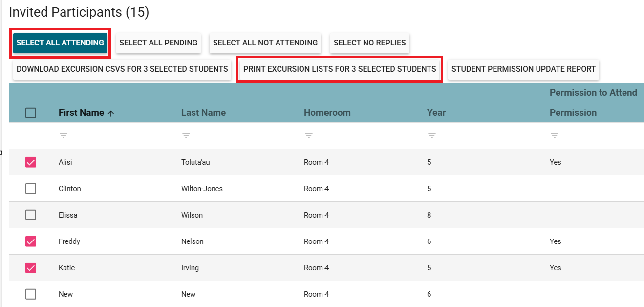Click the Last Name filter icon

[186, 136]
